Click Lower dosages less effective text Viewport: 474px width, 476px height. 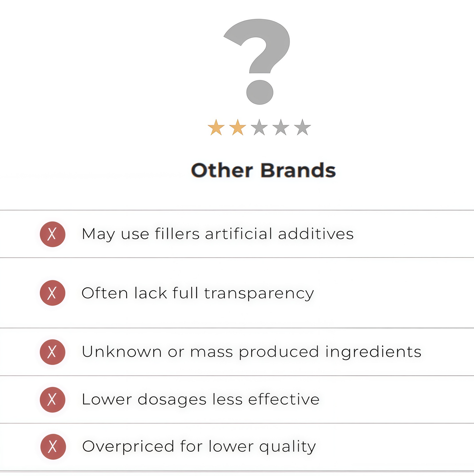coord(200,399)
